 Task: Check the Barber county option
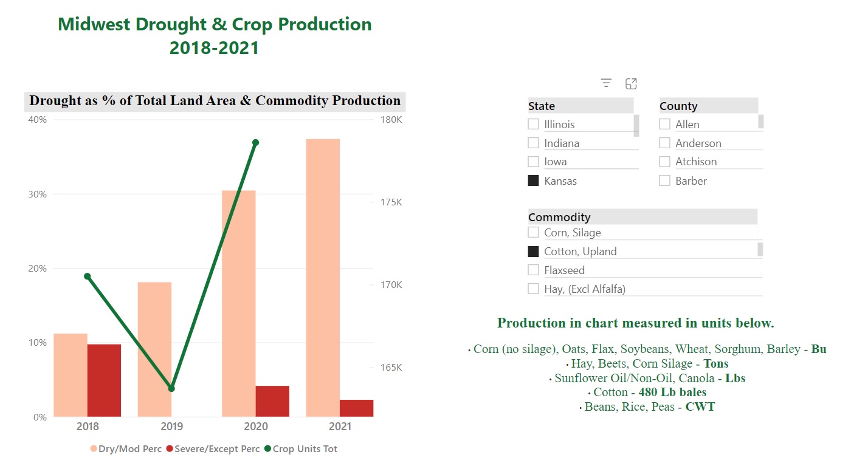(665, 180)
